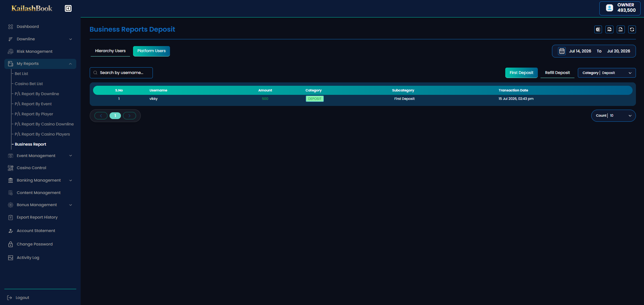Open the owner profile avatar icon
The width and height of the screenshot is (644, 305).
point(609,8)
